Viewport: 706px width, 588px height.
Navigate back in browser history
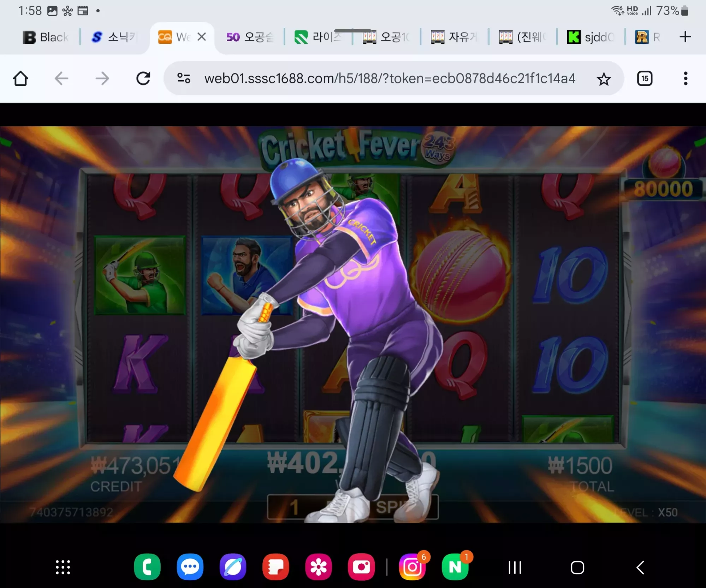click(x=61, y=78)
